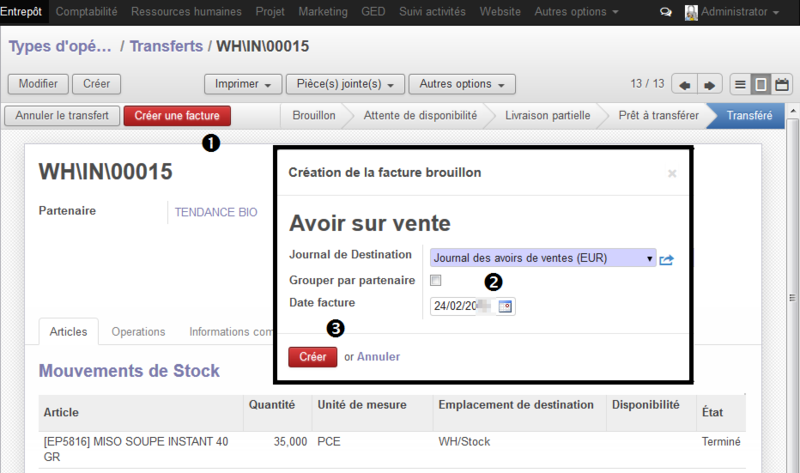Click Attente de disponibilité status step
This screenshot has height=473, width=800.
pyautogui.click(x=420, y=116)
